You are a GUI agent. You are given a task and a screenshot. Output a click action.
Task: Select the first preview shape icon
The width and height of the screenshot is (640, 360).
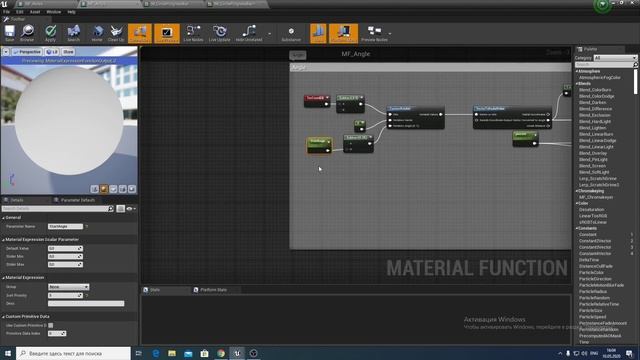94,189
